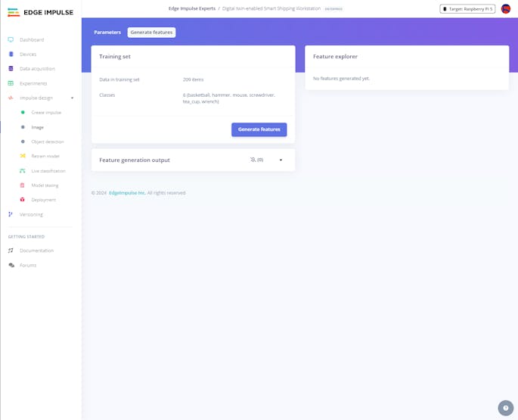This screenshot has width=518, height=420.
Task: Click the Target: Raspberry Pi 5 button
Action: [x=467, y=9]
